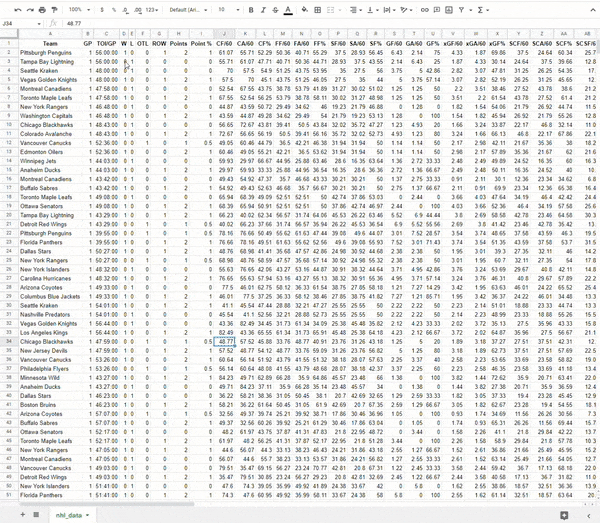Format selection as percent

coord(114,10)
